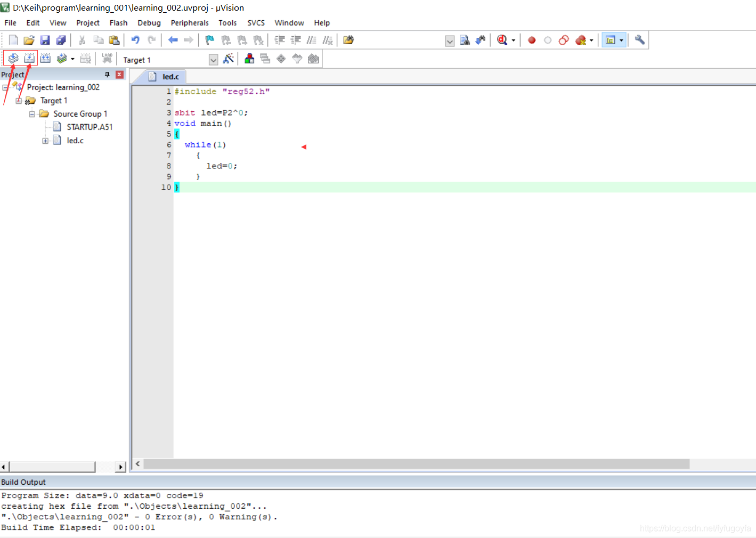Open the Batch Build icon

(62, 59)
